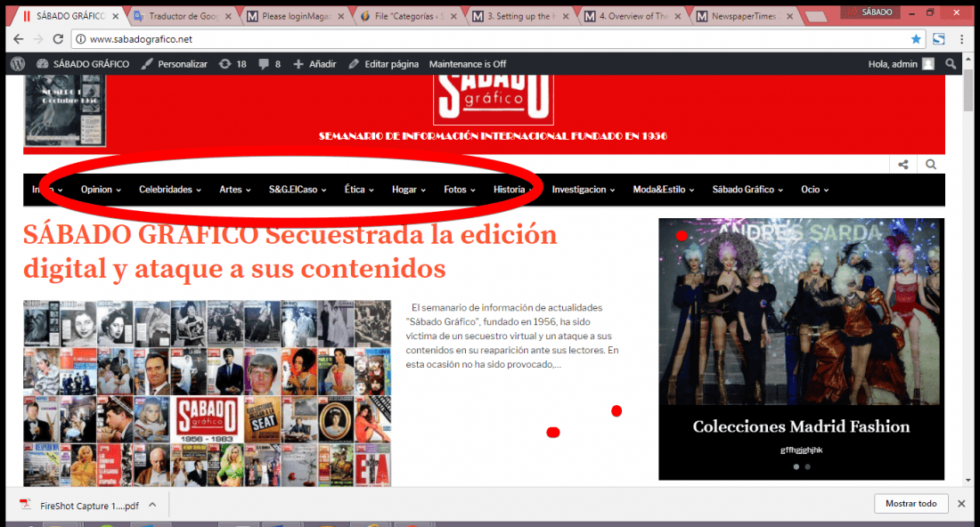This screenshot has width=980, height=527.
Task: Expand the Moda&Estilo menu
Action: tap(663, 190)
